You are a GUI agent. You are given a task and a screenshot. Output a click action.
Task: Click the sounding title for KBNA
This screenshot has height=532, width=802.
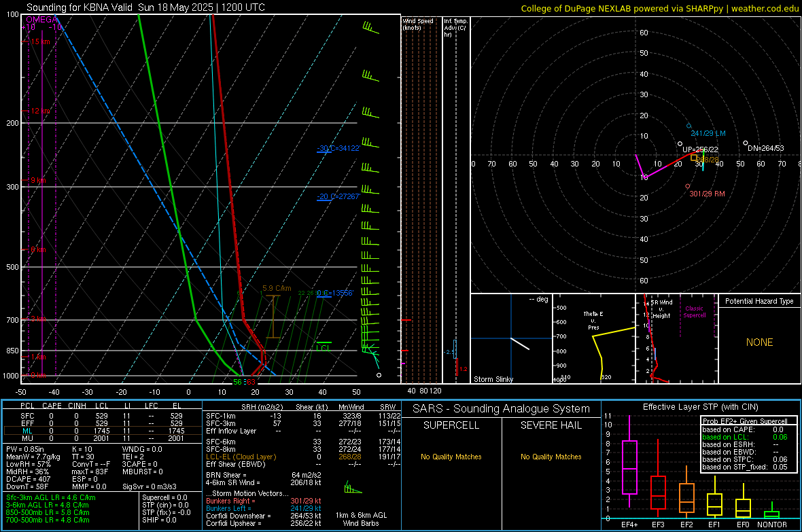coord(145,7)
